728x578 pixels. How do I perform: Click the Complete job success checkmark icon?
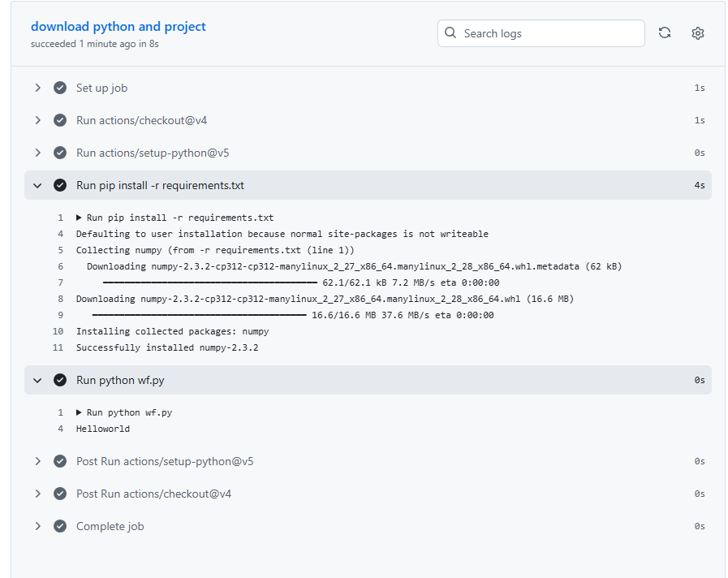[x=60, y=526]
